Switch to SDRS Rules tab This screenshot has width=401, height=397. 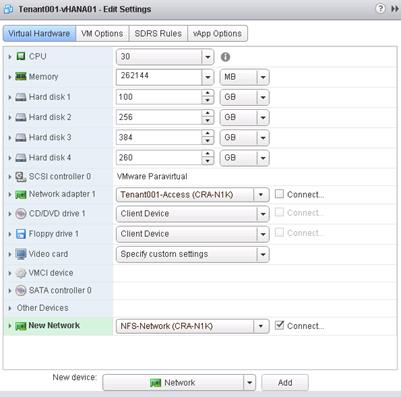(158, 34)
